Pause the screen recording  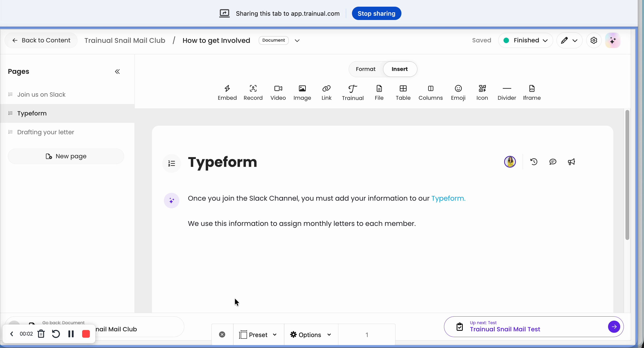pos(71,334)
